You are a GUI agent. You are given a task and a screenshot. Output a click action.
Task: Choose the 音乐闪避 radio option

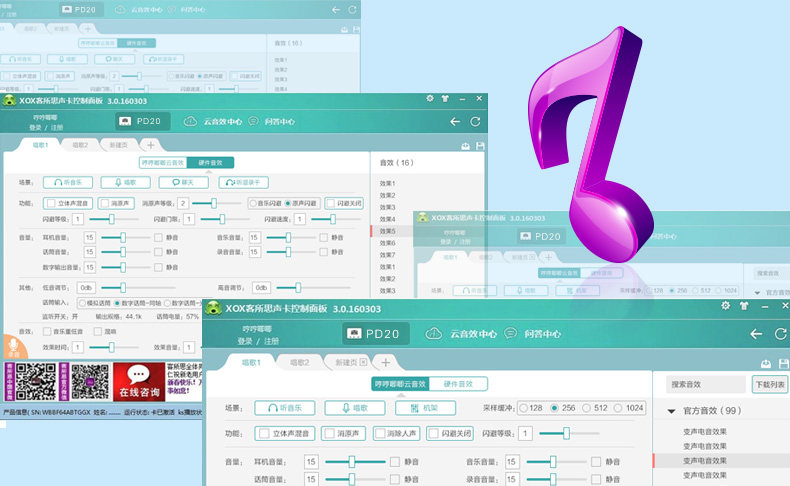pos(266,203)
